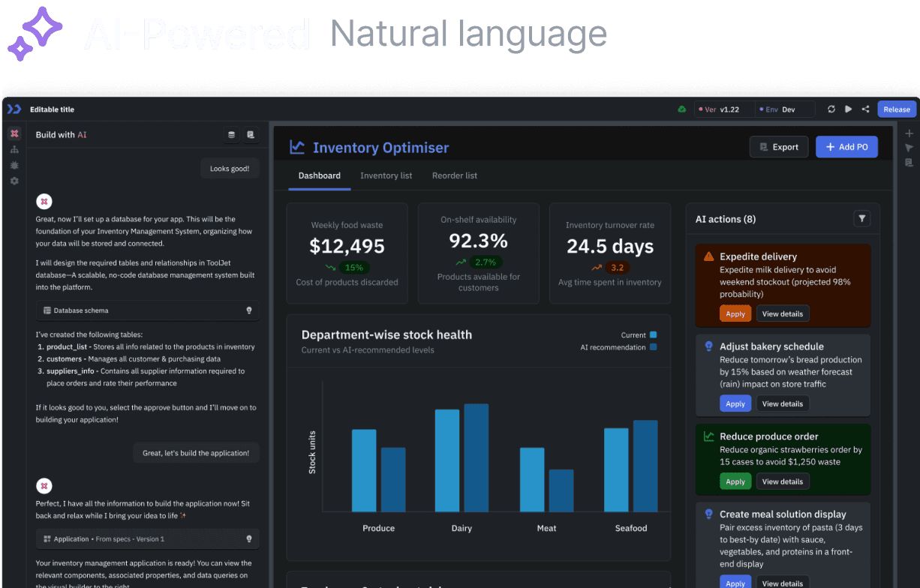Image resolution: width=920 pixels, height=588 pixels.
Task: Click the plus icon in right sidebar
Action: click(909, 133)
